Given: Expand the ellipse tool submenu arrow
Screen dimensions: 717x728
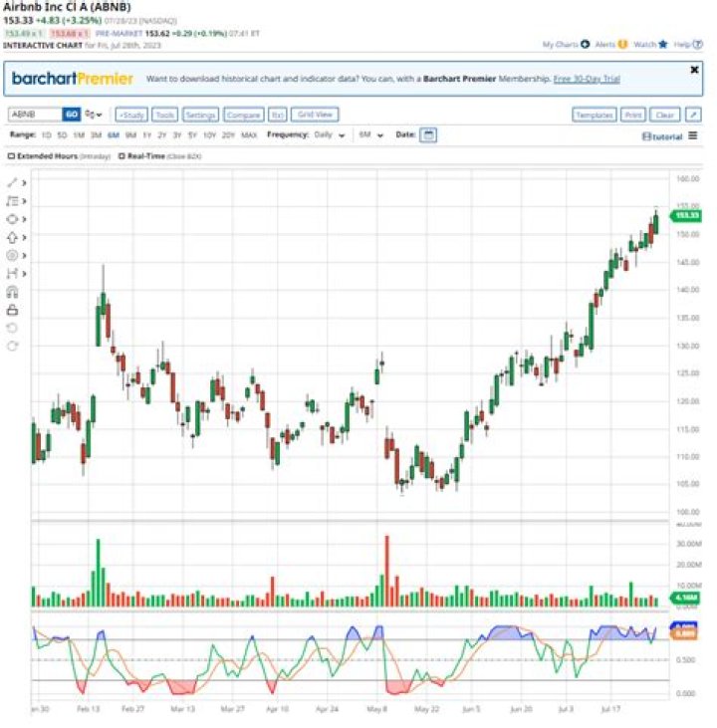Looking at the screenshot, I should [24, 219].
